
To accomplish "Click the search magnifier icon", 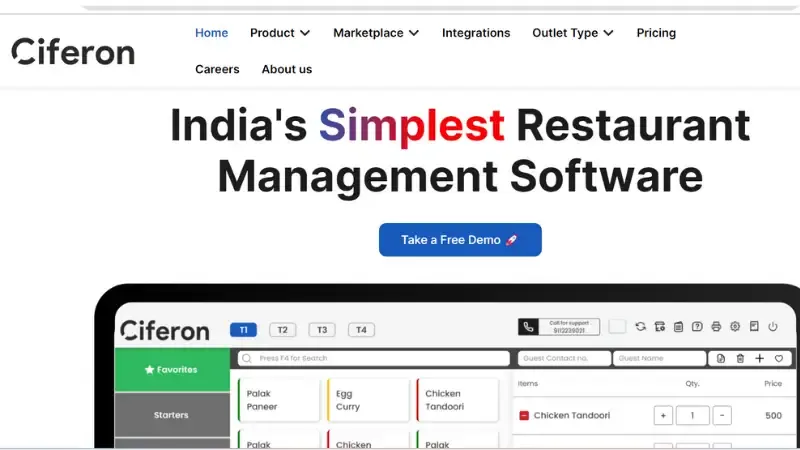I will (x=247, y=359).
